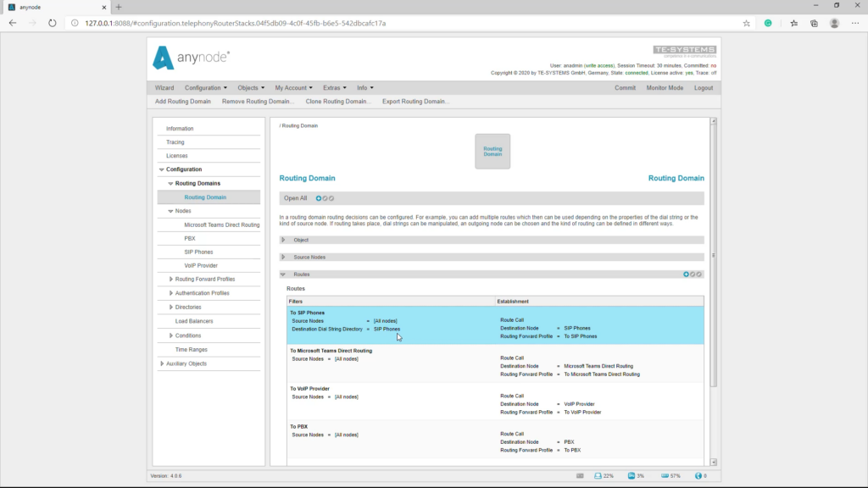
Task: Close the anynode browser tab
Action: tap(103, 7)
